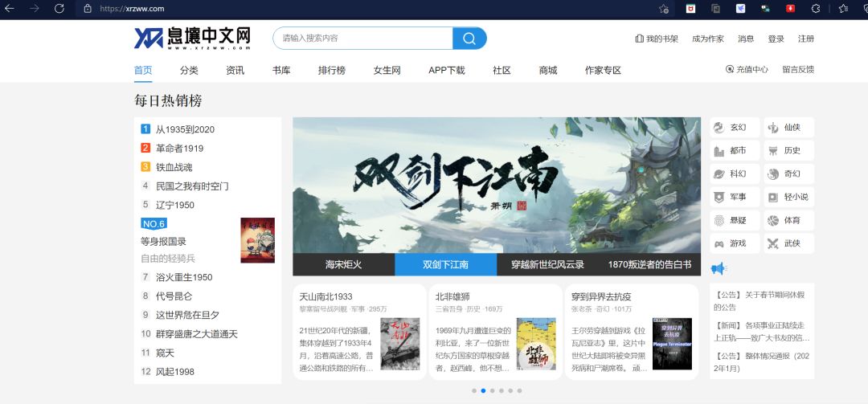Click the lock site-info icon

(87, 8)
